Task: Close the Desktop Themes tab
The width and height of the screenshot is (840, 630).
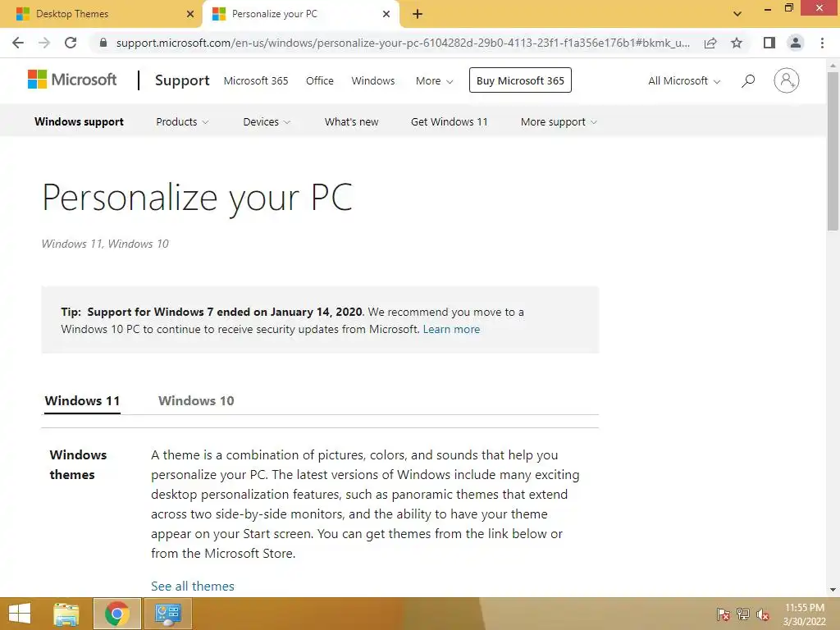Action: (190, 14)
